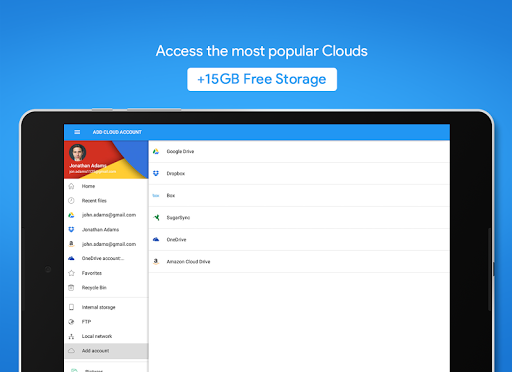Screen dimensions: 512x372
Task: Choose the Dropbox icon in the list
Action: [156, 173]
